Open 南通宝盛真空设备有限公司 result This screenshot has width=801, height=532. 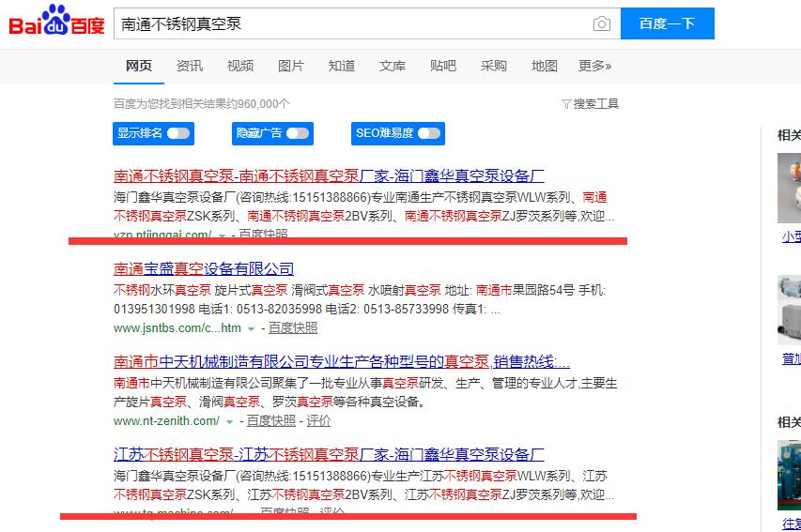[204, 269]
